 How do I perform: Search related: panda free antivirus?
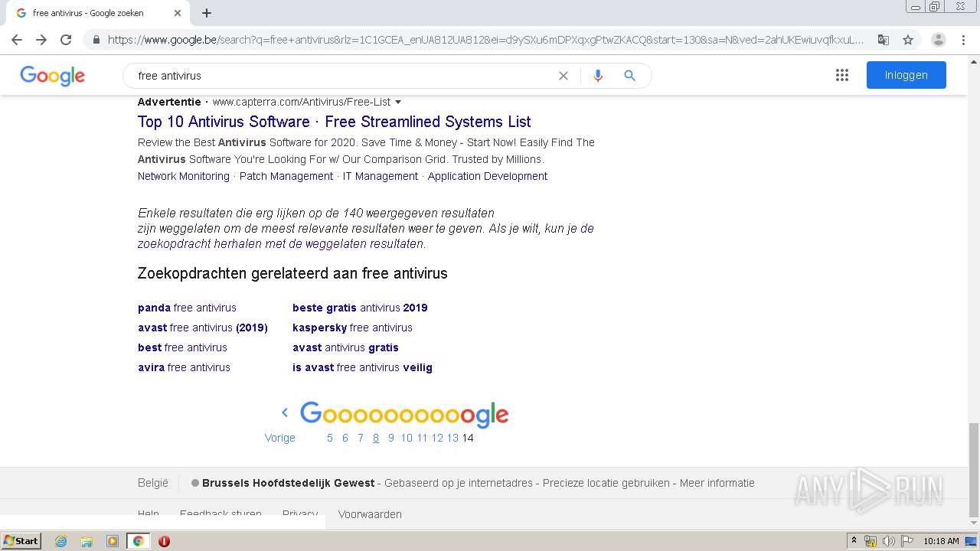click(187, 308)
